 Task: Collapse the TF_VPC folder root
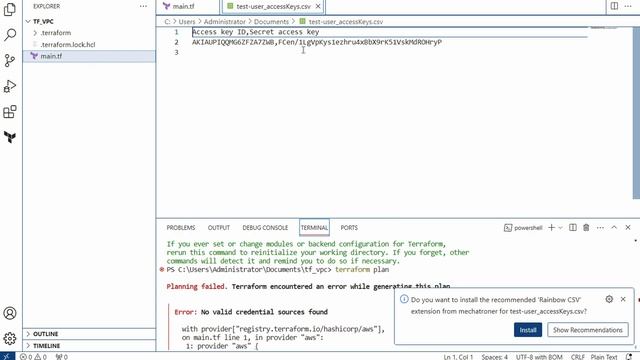(x=43, y=21)
